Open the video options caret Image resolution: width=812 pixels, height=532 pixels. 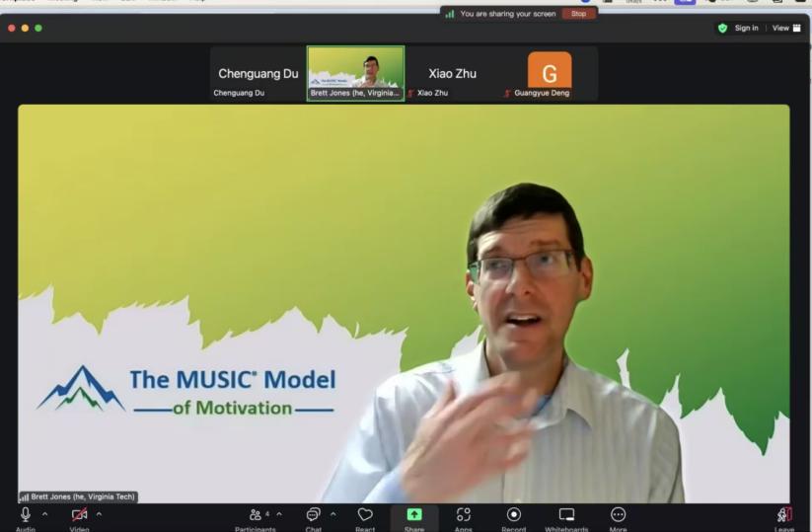[x=99, y=514]
